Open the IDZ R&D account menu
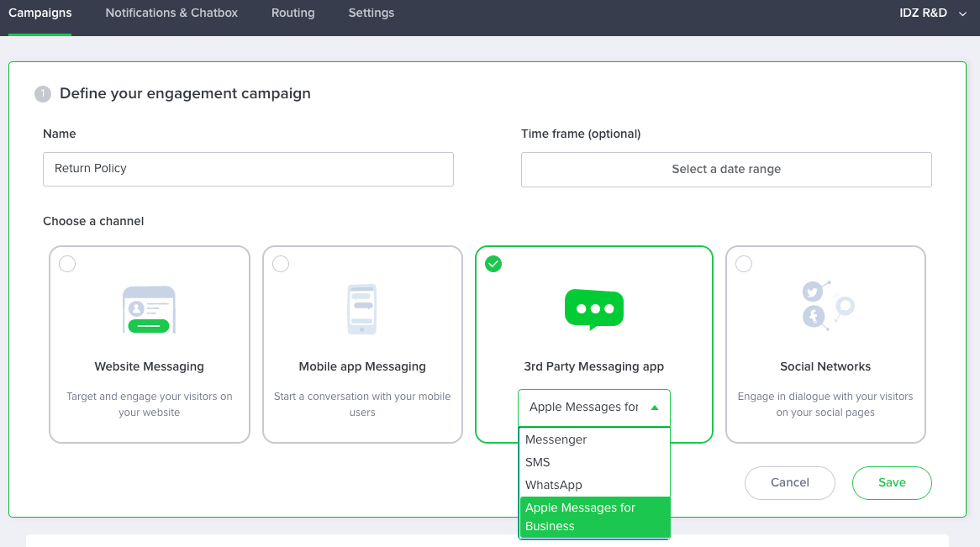 click(x=933, y=13)
